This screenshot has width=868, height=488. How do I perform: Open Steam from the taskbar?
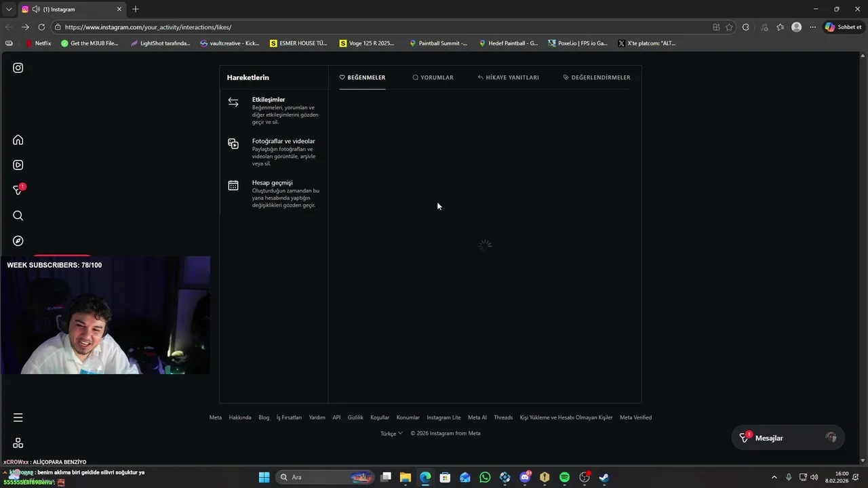coord(604,477)
